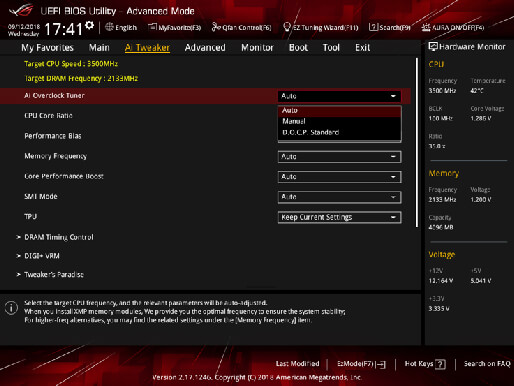Start EZ Tuning Wizard(F11)
The height and width of the screenshot is (386, 514).
tap(321, 27)
